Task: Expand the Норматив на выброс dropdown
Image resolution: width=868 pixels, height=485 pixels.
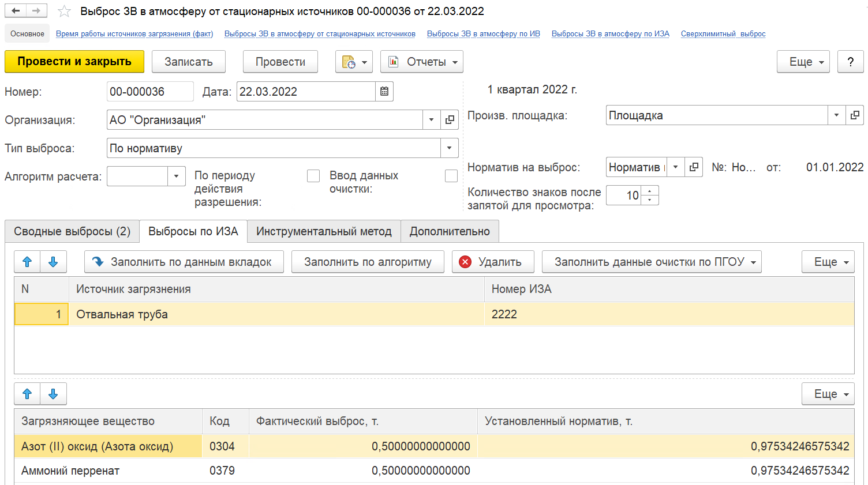Action: coord(675,167)
